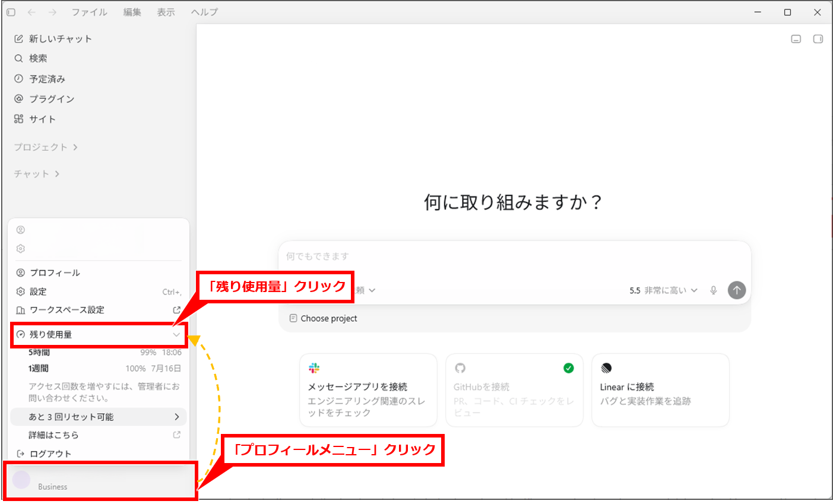Toggle the sidebar icon in title bar
Viewport: 833px width, 504px height.
click(11, 12)
